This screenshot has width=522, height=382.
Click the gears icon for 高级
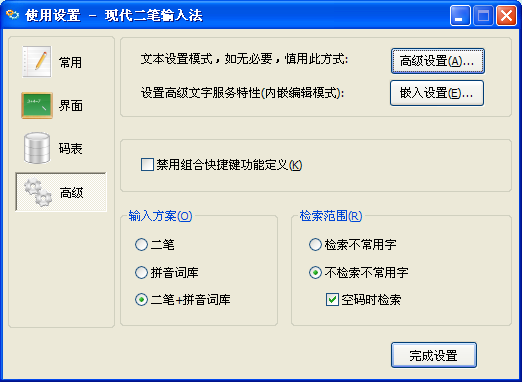(38, 192)
